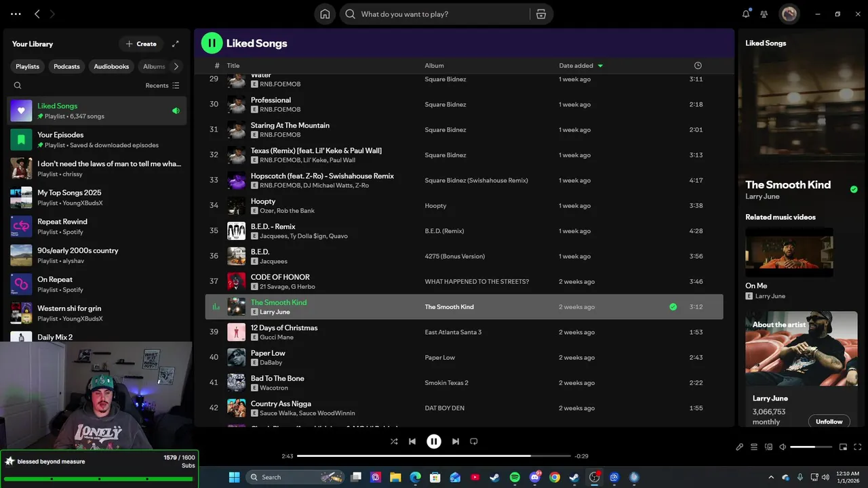Pause Liked Songs with green header button
This screenshot has width=868, height=488.
[212, 43]
